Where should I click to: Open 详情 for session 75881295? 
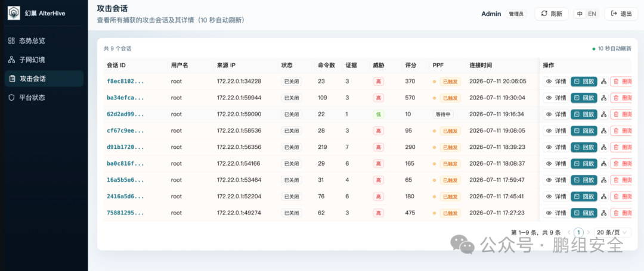click(556, 213)
